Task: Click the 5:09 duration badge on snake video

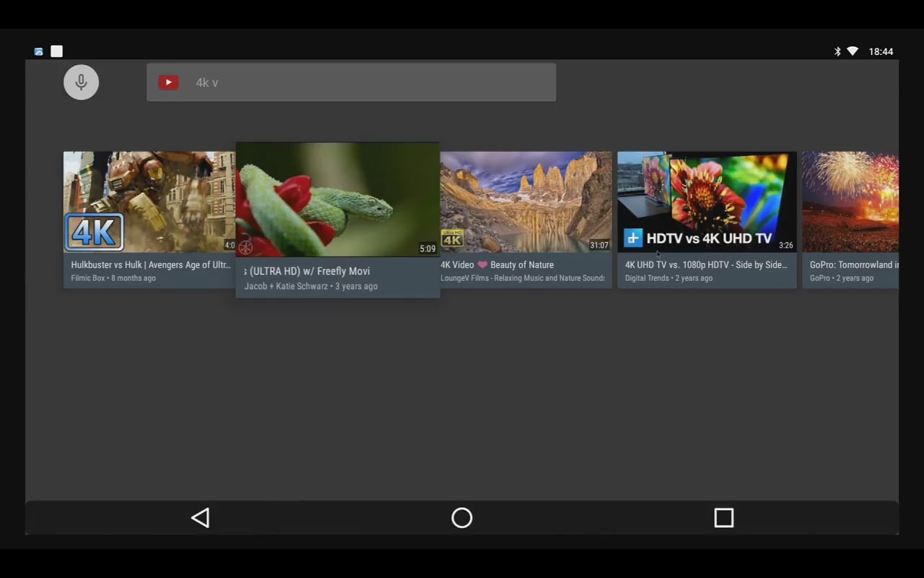Action: 427,249
